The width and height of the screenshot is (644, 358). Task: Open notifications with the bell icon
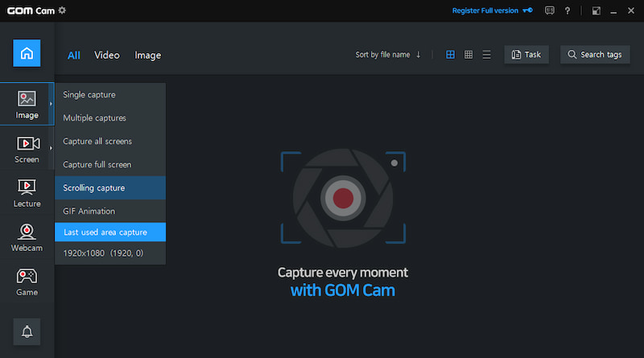coord(27,331)
